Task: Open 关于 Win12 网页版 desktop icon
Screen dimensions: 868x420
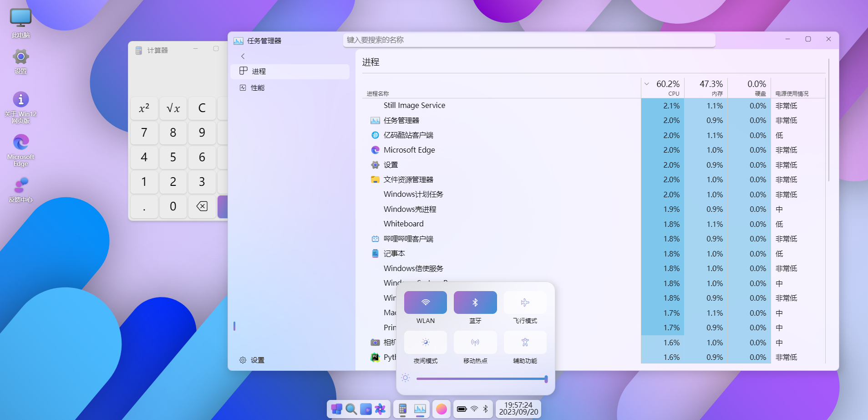Action: pyautogui.click(x=20, y=108)
